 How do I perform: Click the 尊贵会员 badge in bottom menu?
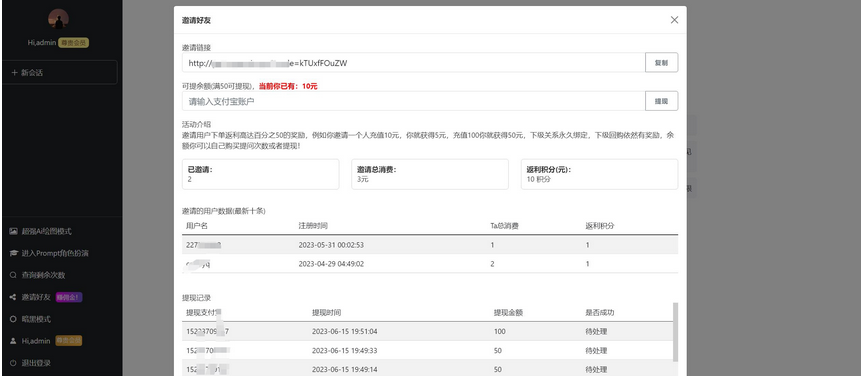click(x=68, y=341)
